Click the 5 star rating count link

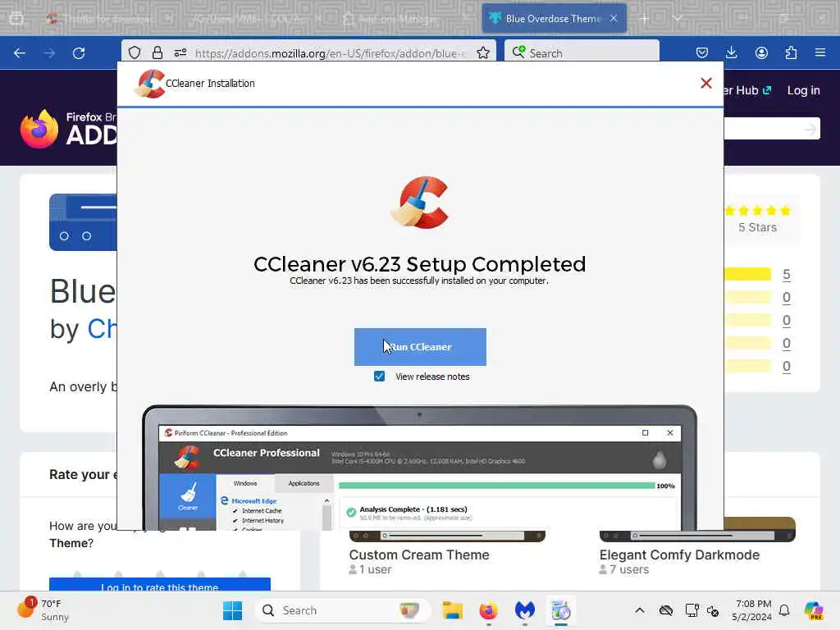pos(786,274)
